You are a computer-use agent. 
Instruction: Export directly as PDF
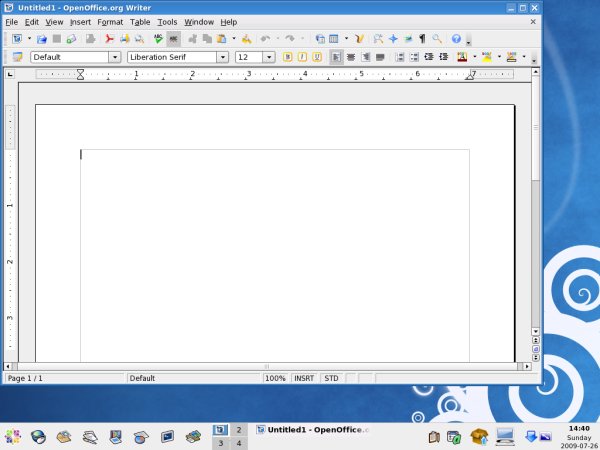(x=109, y=39)
